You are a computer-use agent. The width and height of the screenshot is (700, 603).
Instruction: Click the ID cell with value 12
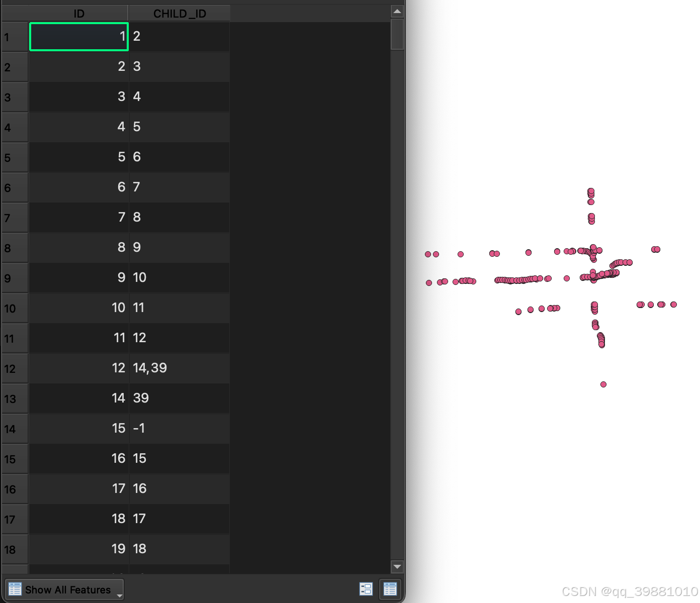pyautogui.click(x=79, y=368)
